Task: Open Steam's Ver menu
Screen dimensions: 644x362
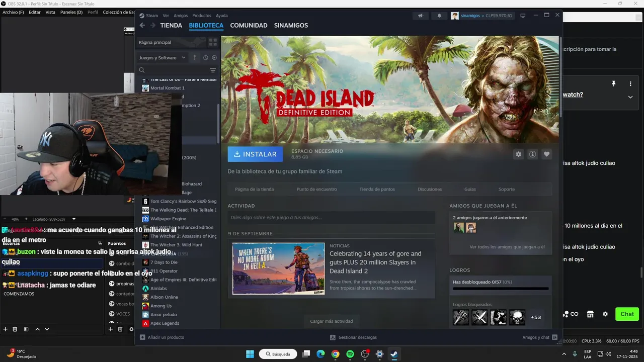Action: 166,16
